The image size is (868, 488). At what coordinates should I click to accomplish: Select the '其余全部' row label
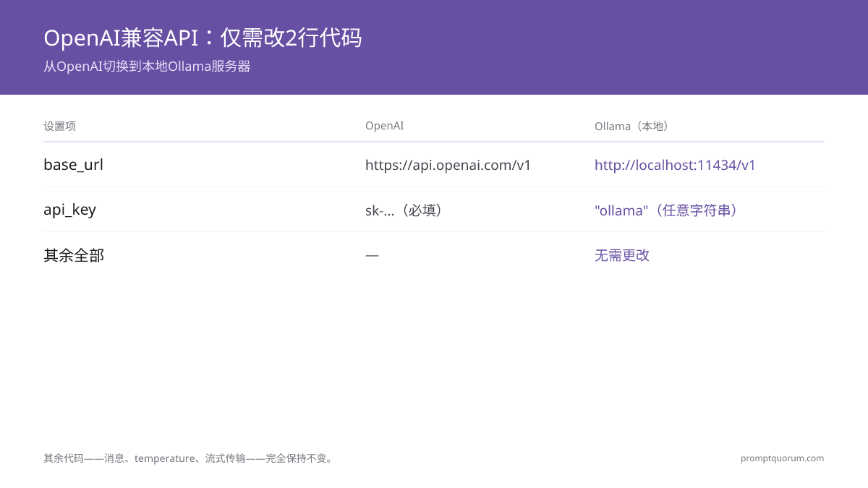tap(74, 255)
